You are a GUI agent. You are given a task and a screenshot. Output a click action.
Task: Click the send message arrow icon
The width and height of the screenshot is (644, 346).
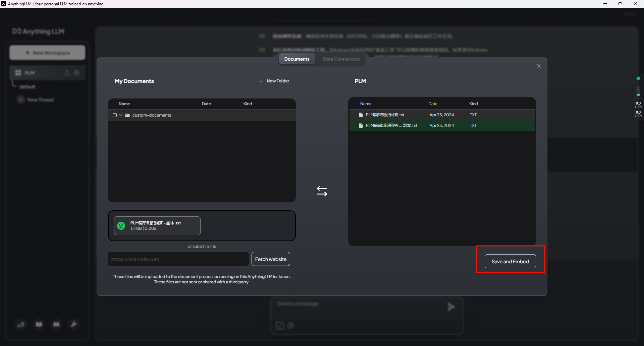tap(451, 306)
